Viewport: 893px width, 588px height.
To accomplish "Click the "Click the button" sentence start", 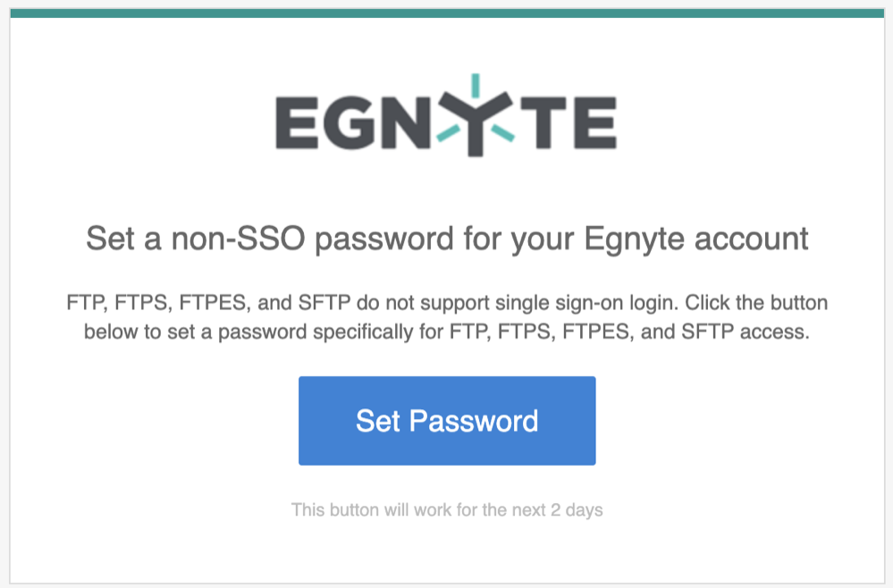I will click(x=756, y=302).
